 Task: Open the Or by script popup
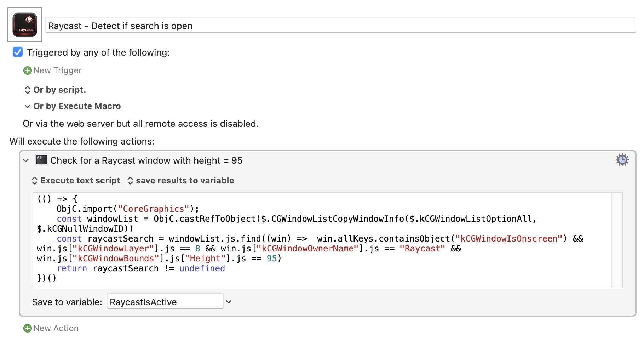point(55,90)
